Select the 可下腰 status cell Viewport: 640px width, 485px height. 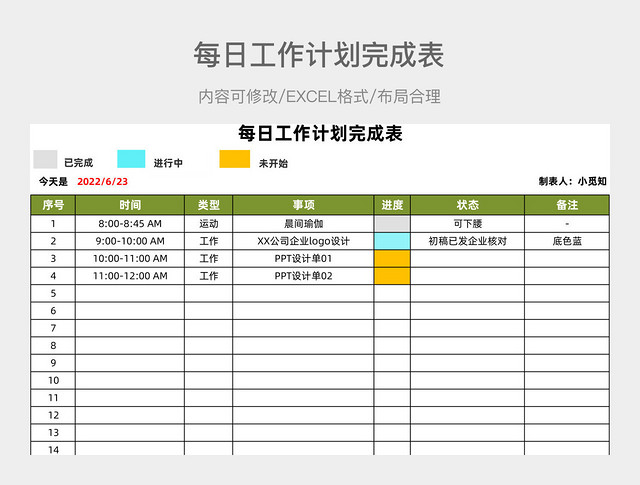[467, 224]
